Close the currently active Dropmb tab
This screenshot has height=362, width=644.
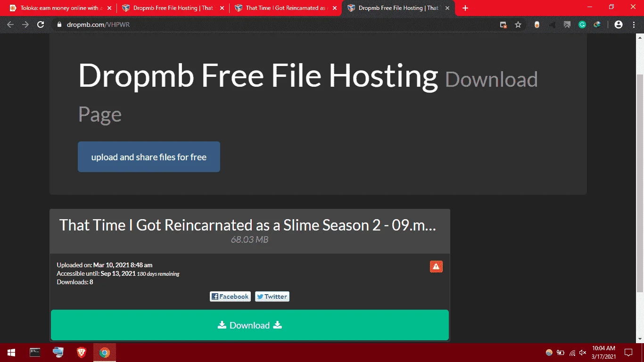[x=447, y=8]
